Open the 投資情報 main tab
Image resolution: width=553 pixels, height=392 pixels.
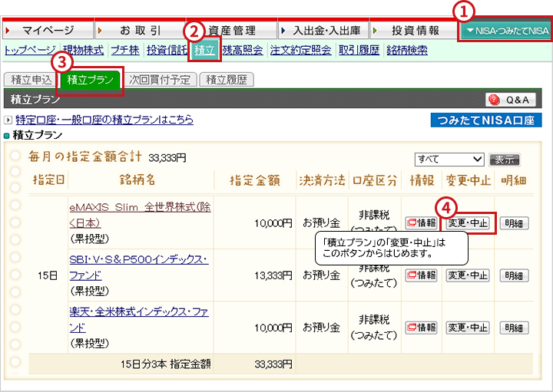415,30
